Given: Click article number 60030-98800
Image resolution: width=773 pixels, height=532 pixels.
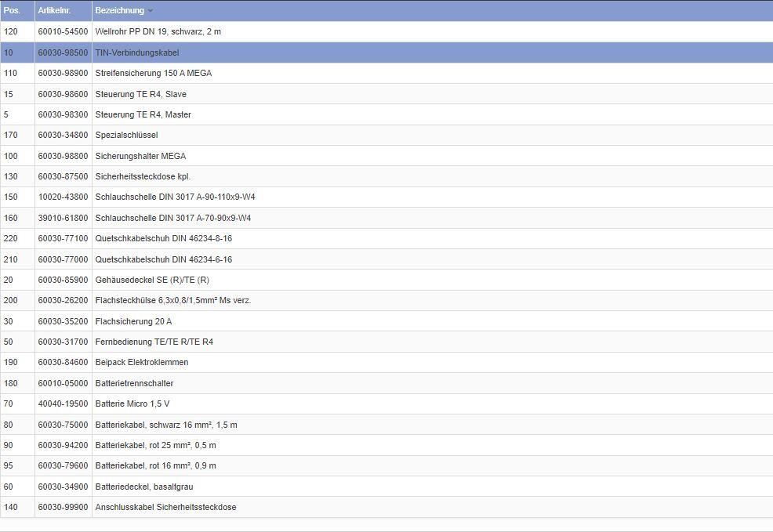Looking at the screenshot, I should (63, 156).
